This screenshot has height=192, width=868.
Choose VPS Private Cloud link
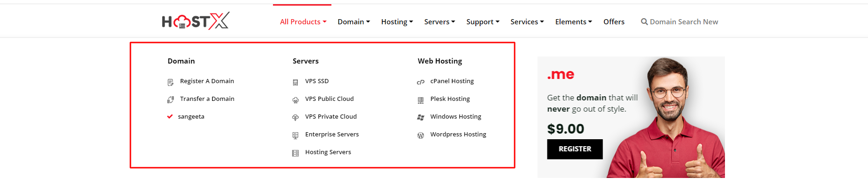point(331,116)
